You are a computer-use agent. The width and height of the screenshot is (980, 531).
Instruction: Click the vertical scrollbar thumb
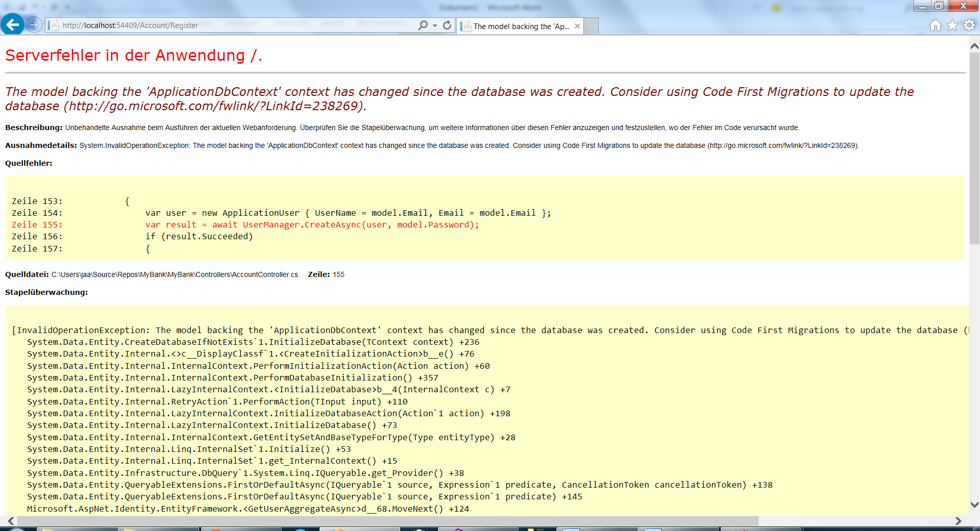click(x=974, y=149)
